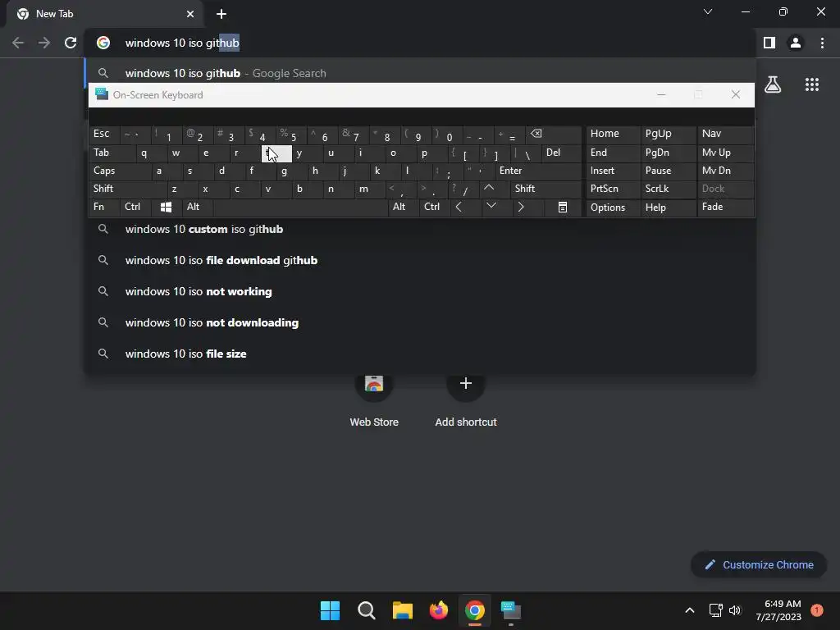Choose suggestion windows 10 custom iso github
The height and width of the screenshot is (630, 840).
[x=421, y=230]
